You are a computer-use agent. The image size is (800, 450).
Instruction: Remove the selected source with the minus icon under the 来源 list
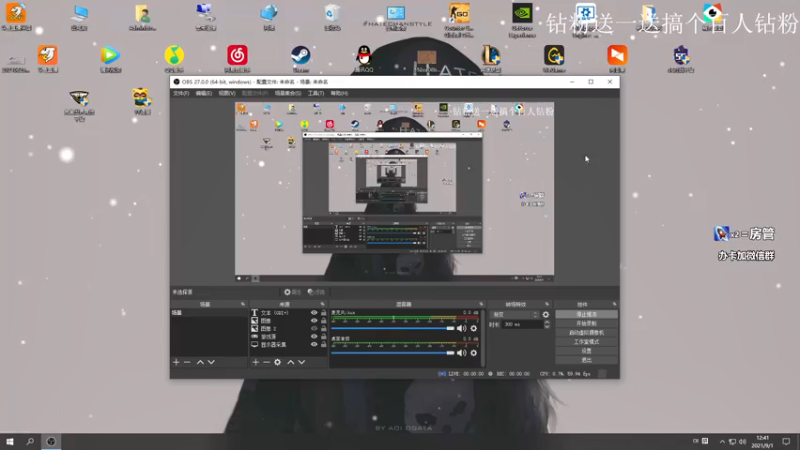(x=266, y=362)
